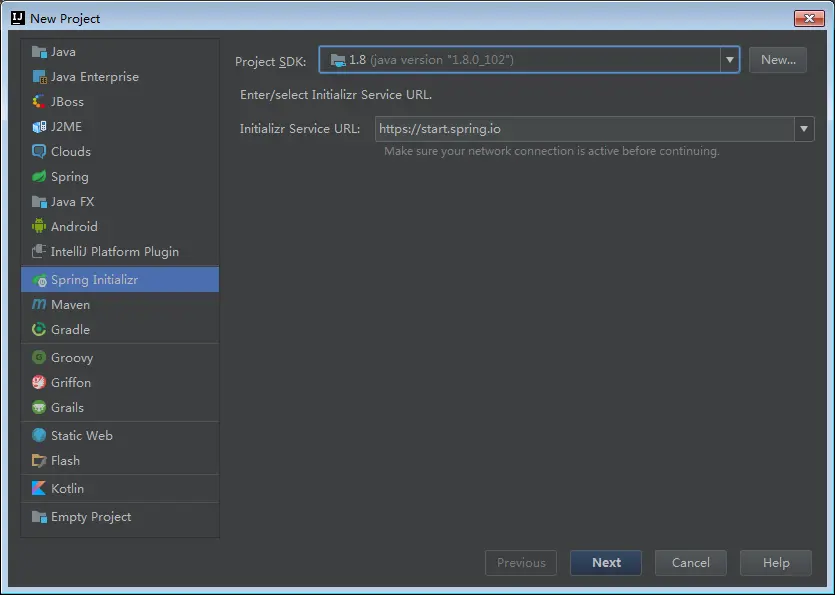
Task: Click the SDK folder icon in combo box
Action: 338,60
